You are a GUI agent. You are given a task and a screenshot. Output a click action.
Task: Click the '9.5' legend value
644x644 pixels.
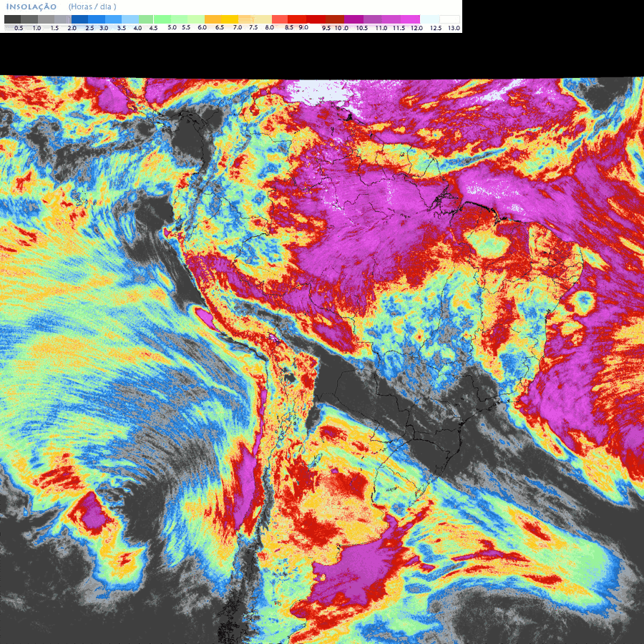pyautogui.click(x=326, y=29)
